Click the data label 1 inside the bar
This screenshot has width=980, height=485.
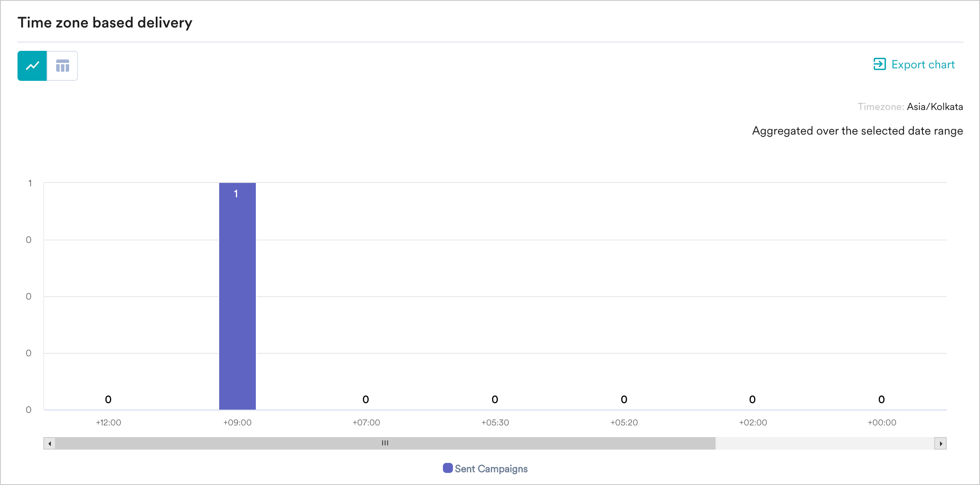[236, 194]
